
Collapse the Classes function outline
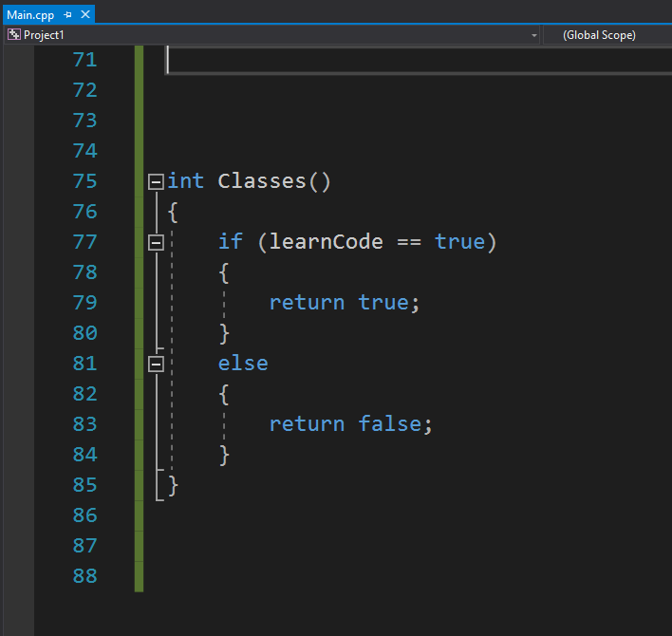pyautogui.click(x=156, y=181)
